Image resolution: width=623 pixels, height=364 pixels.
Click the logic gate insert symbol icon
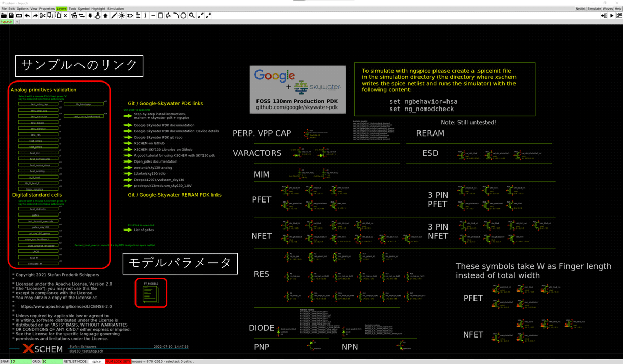coord(130,16)
